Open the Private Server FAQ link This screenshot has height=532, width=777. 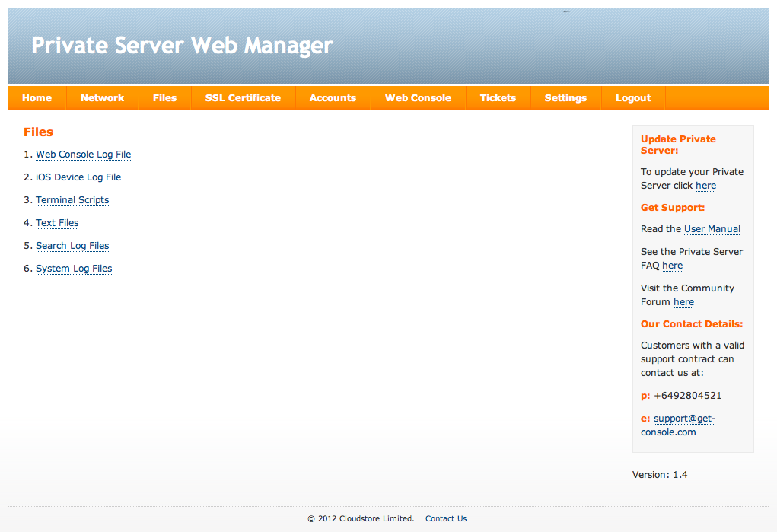(x=672, y=265)
